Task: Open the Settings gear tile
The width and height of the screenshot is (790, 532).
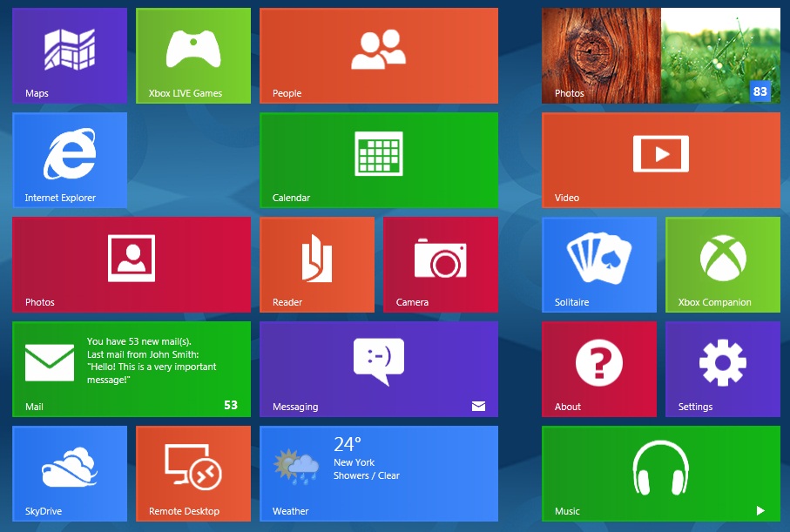Action: point(723,369)
